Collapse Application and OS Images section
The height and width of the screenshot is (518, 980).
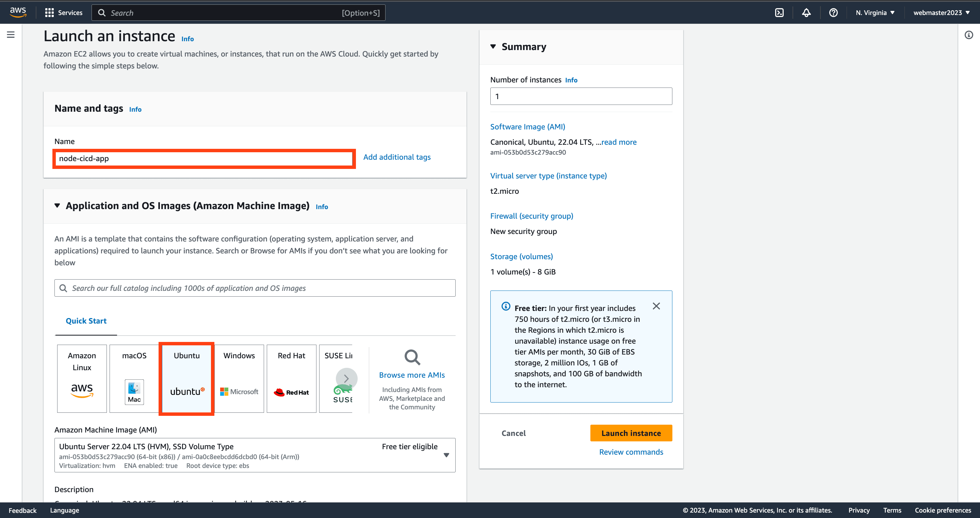(x=57, y=206)
